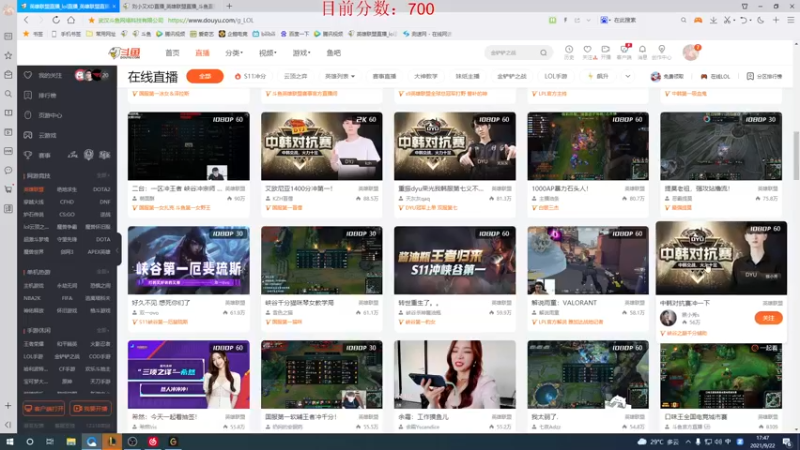This screenshot has height=450, width=800.
Task: Open 排行榜 ranking icon in sidebar
Action: click(28, 95)
